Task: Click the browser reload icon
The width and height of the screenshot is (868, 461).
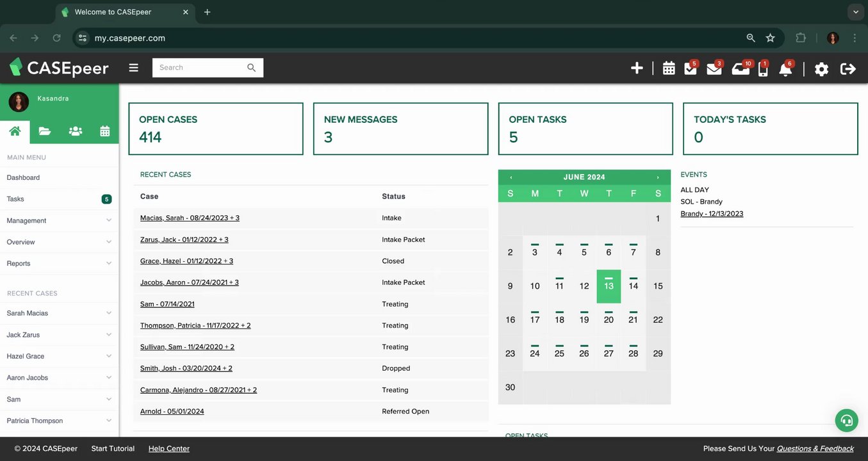Action: (x=56, y=38)
